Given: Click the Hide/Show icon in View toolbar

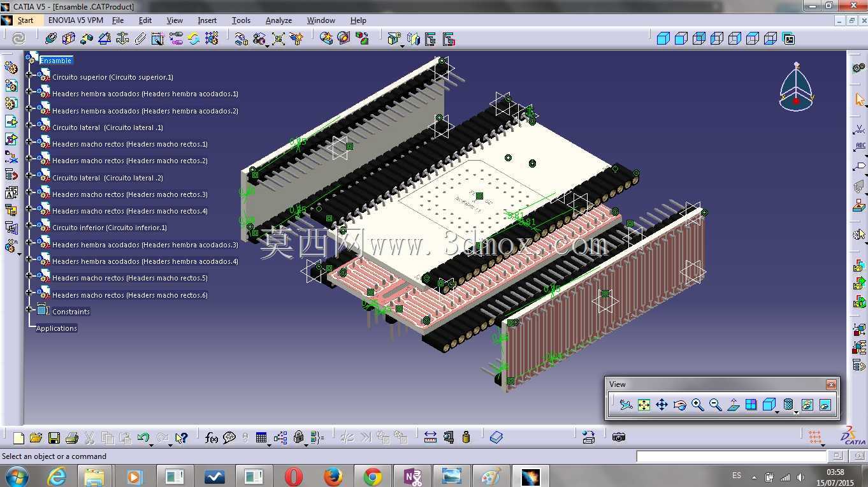Looking at the screenshot, I should (807, 405).
